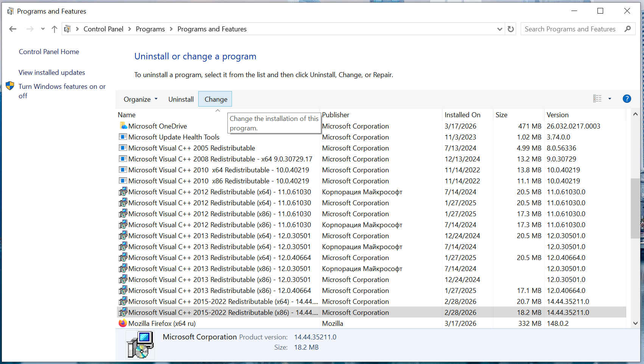
Task: Click the Mozilla publisher cell
Action: point(333,324)
